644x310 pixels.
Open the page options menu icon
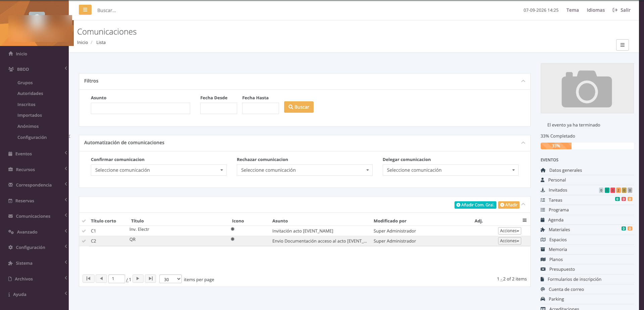coord(622,45)
